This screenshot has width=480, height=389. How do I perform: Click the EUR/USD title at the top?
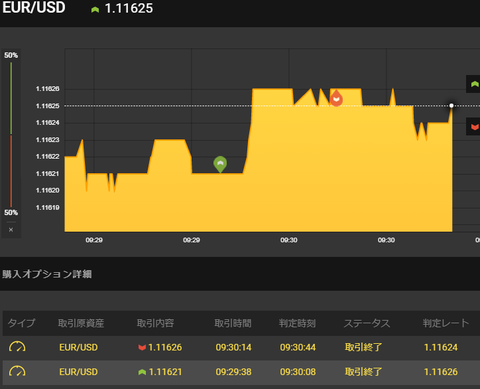[34, 7]
